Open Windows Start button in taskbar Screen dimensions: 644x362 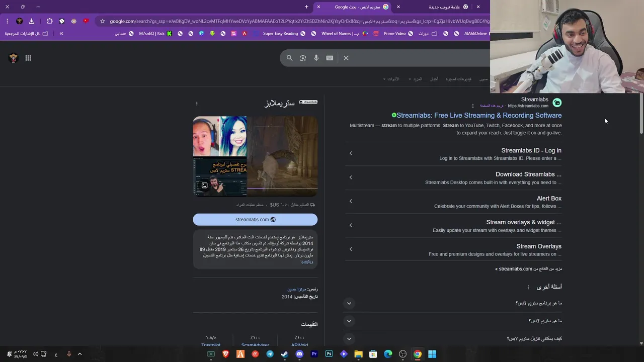(x=432, y=354)
